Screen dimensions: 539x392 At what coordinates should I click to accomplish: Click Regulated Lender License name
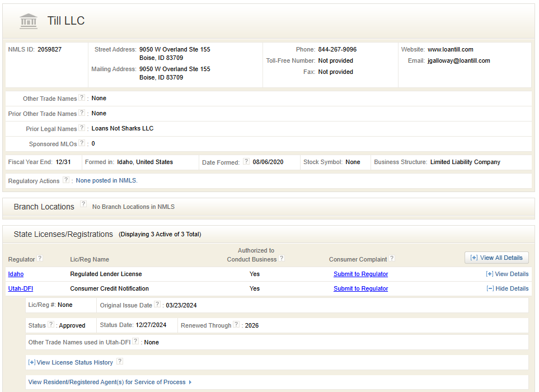point(106,274)
